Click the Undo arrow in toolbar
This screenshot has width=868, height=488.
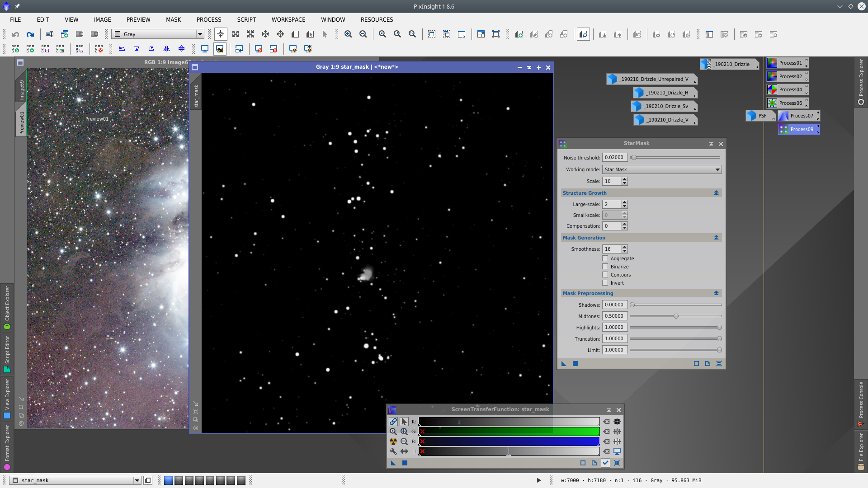15,34
